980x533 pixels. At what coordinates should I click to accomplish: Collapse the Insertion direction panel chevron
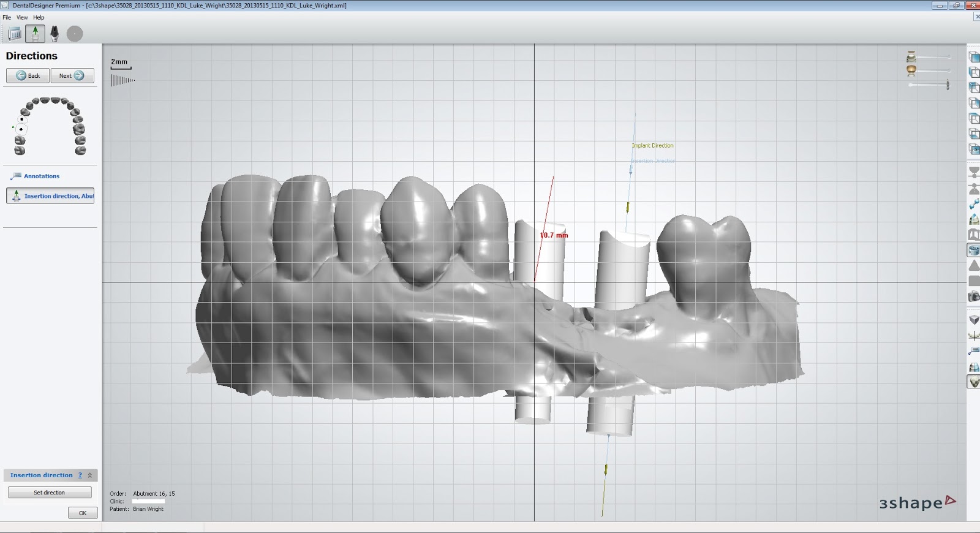(90, 475)
